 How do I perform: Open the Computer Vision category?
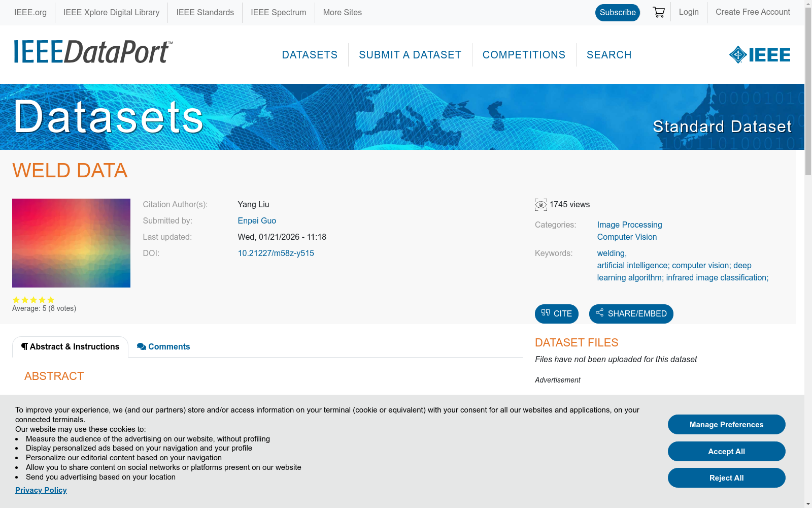pyautogui.click(x=627, y=237)
